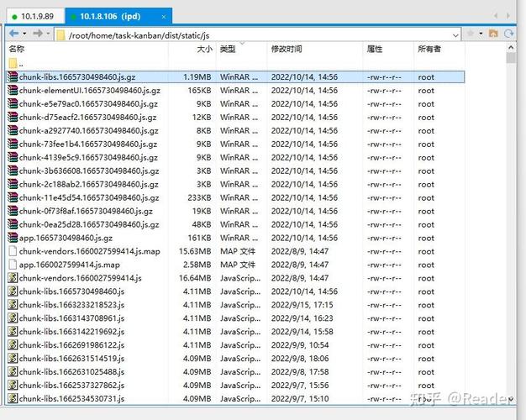This screenshot has height=420, width=526.
Task: Click the home folder icon
Action: [493, 34]
